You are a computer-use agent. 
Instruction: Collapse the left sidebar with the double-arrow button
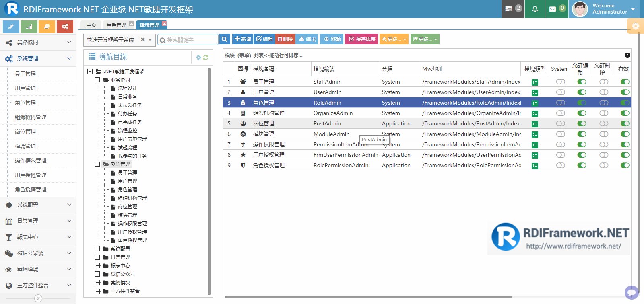coord(38,298)
